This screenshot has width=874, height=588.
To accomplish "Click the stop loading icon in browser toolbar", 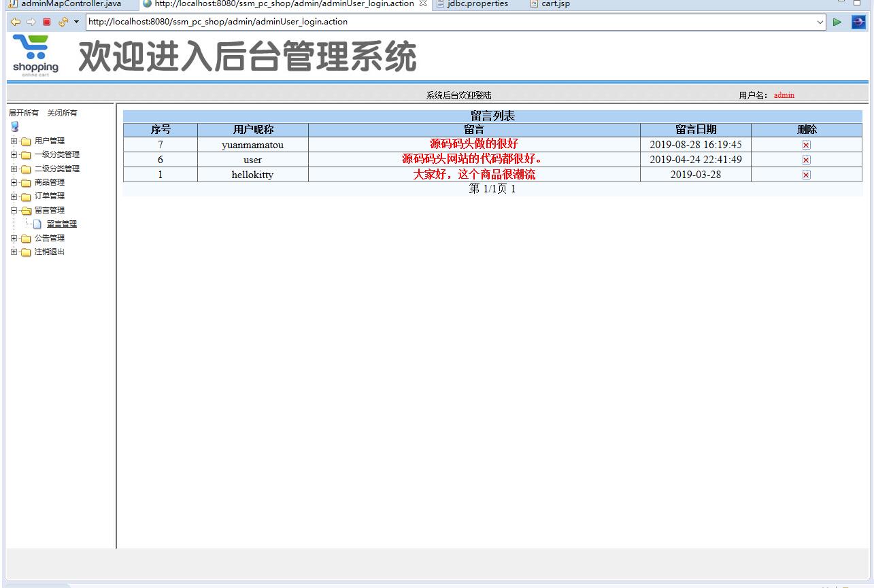I will (46, 21).
